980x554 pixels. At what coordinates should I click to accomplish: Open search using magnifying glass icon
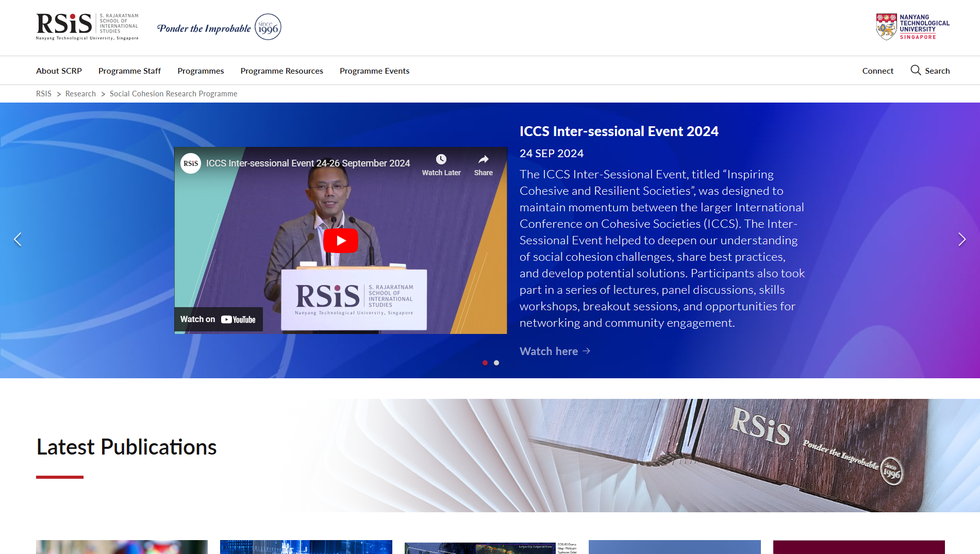click(916, 70)
